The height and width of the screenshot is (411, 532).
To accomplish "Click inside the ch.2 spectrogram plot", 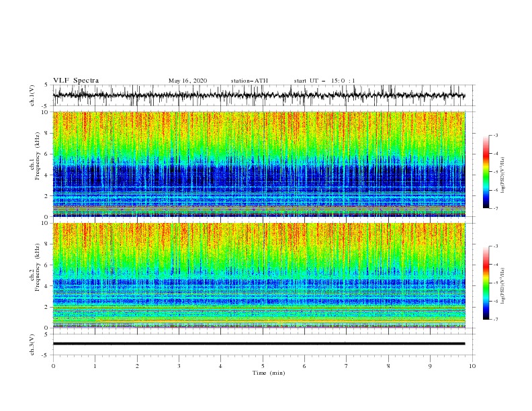I will [259, 275].
